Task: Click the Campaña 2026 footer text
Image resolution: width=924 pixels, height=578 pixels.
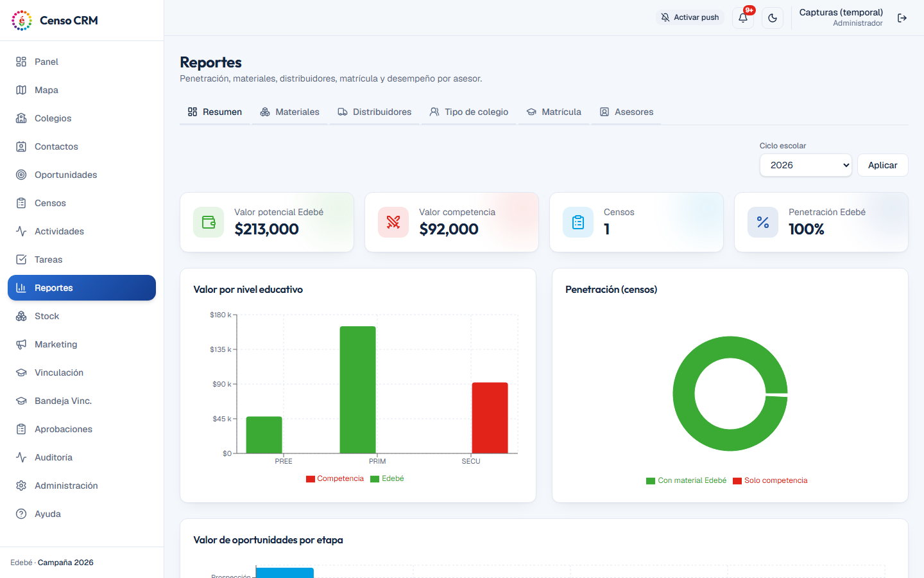Action: [x=65, y=563]
